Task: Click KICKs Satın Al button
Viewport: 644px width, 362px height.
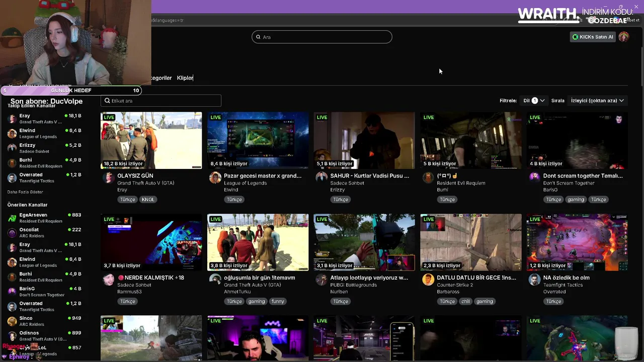Action: (x=593, y=37)
